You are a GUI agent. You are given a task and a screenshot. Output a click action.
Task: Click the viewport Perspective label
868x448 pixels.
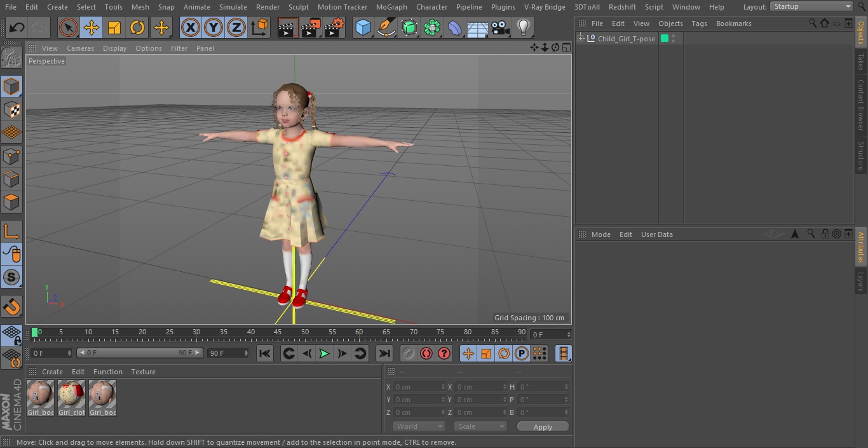pyautogui.click(x=46, y=61)
